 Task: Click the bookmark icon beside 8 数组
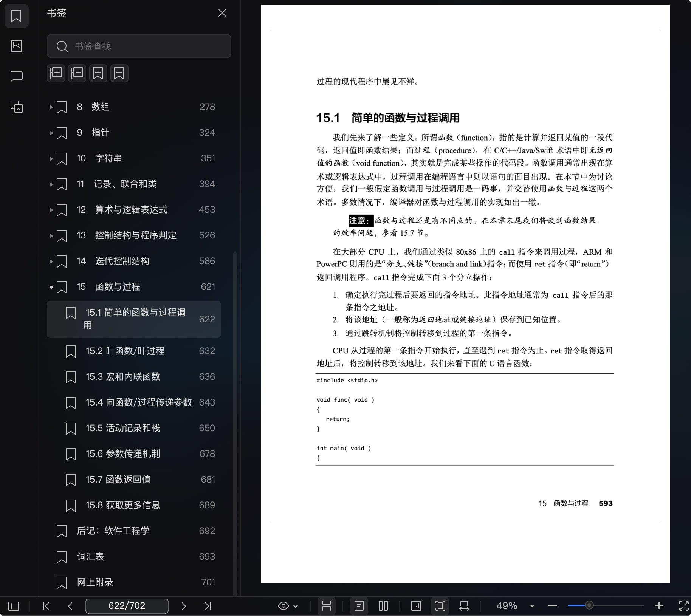tap(62, 107)
